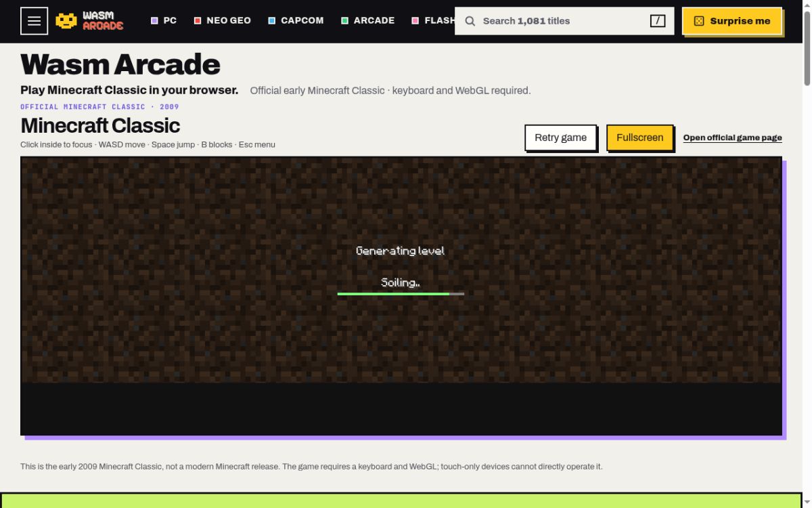Click the Wasm Arcade heading
The width and height of the screenshot is (812, 508).
[x=120, y=64]
